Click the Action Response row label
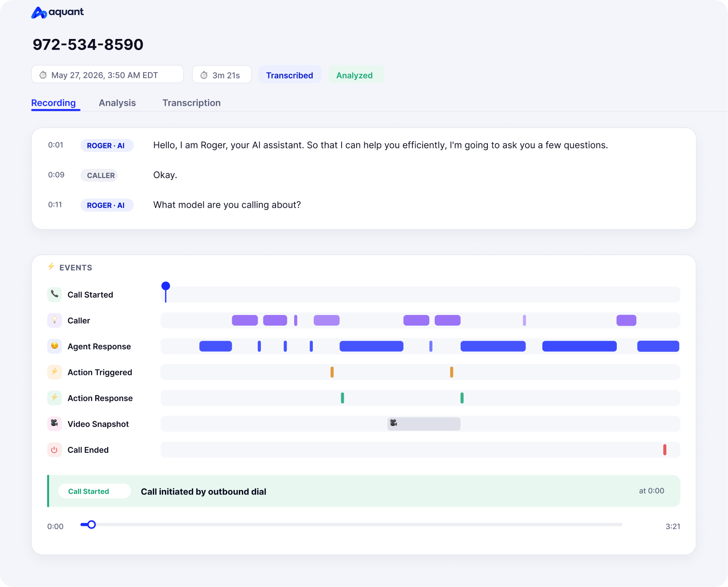 100,398
